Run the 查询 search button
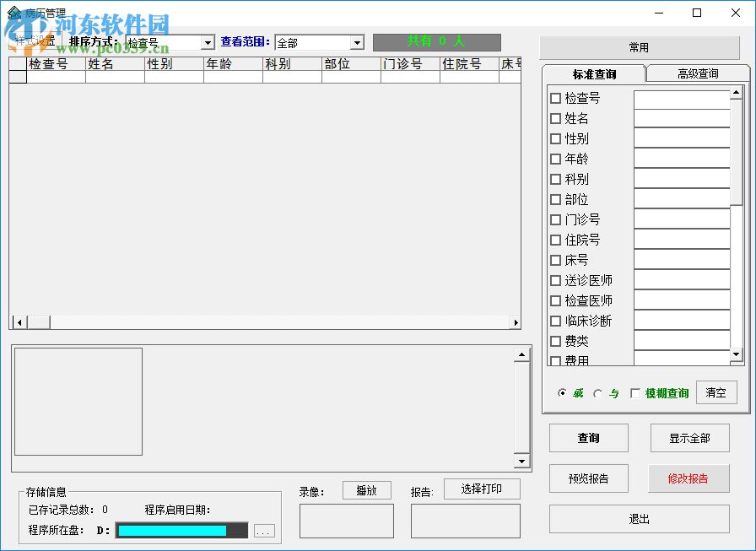The width and height of the screenshot is (756, 551). (589, 438)
